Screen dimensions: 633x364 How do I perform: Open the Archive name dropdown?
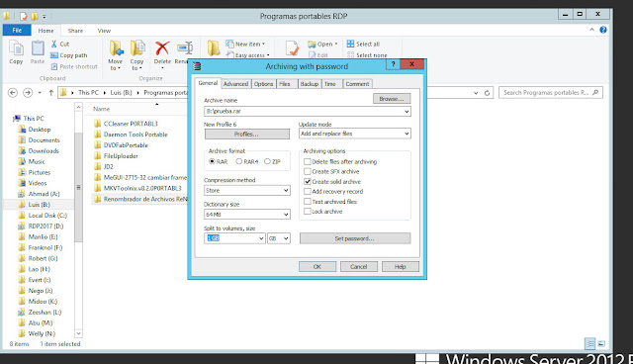click(x=407, y=112)
